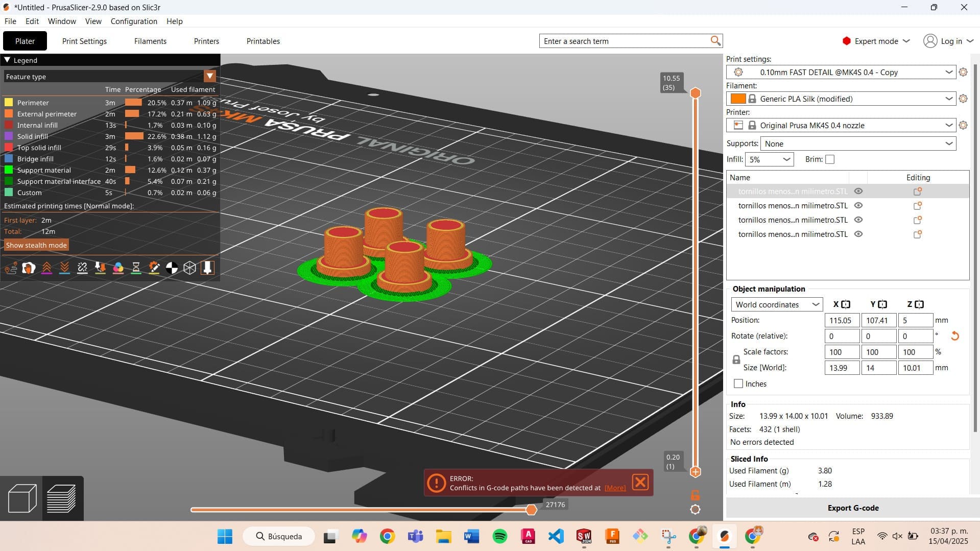The image size is (980, 551).
Task: Toggle custom G-code gear-pencil icon
Action: pyautogui.click(x=154, y=268)
